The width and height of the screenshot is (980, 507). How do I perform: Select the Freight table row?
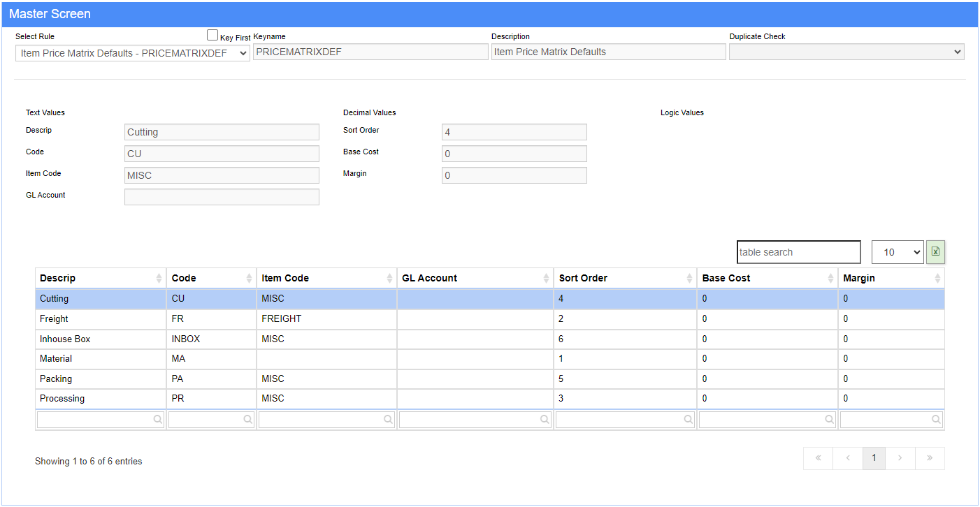point(490,319)
